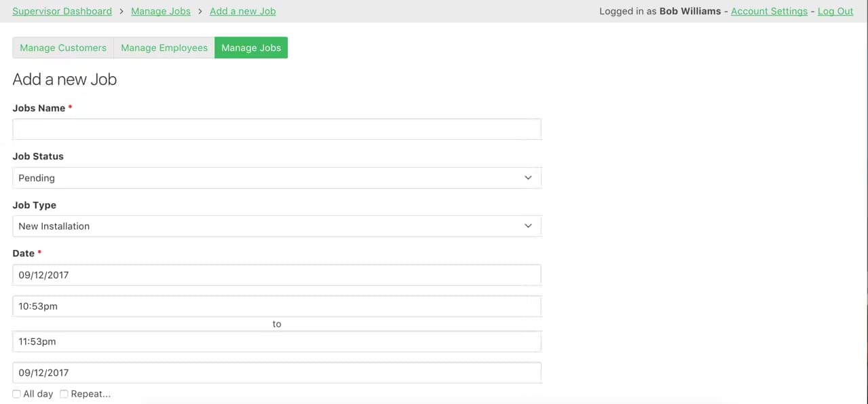Log Out of the account

[835, 11]
